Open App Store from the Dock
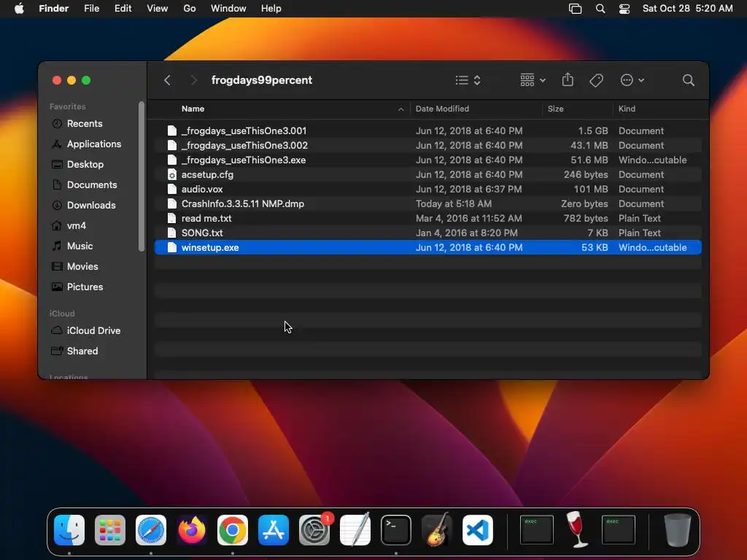The height and width of the screenshot is (560, 747). [x=274, y=530]
